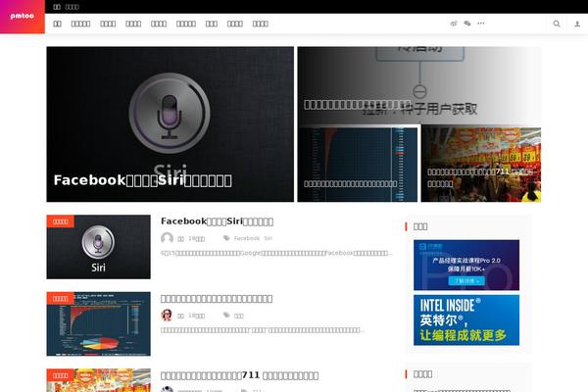Image resolution: width=588 pixels, height=392 pixels.
Task: Open the WeChat icon in header
Action: tap(466, 24)
